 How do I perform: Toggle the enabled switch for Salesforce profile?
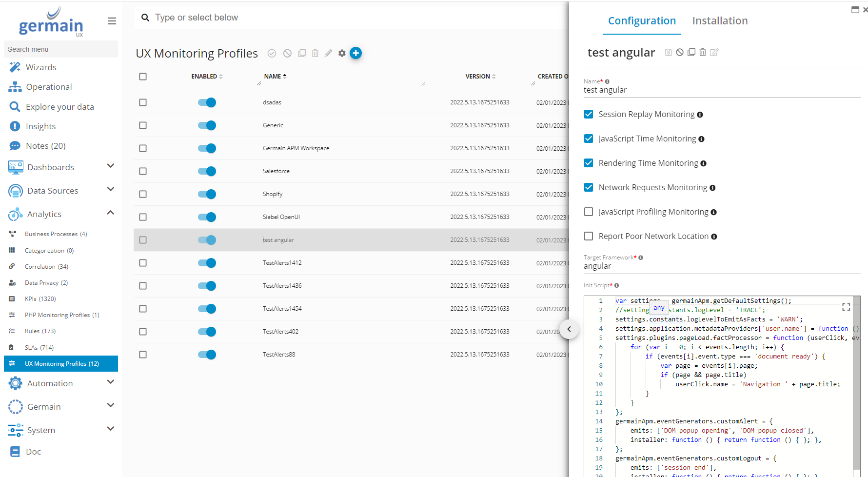pos(207,171)
